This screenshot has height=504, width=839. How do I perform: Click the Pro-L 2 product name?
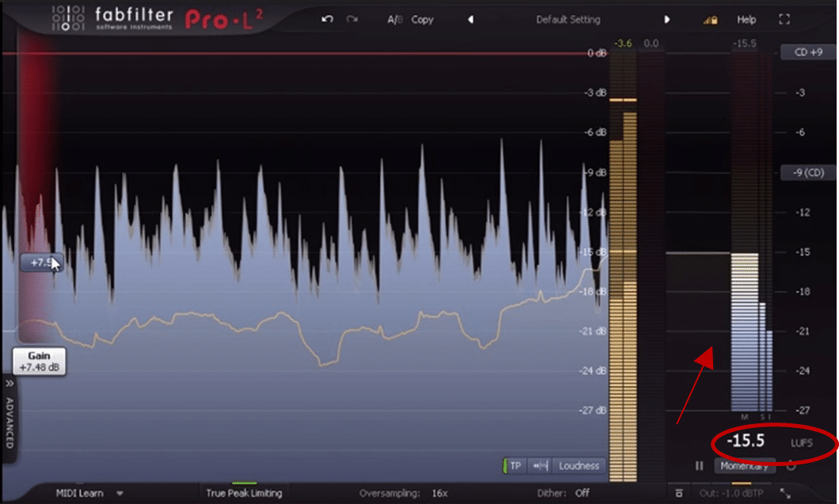[x=224, y=21]
